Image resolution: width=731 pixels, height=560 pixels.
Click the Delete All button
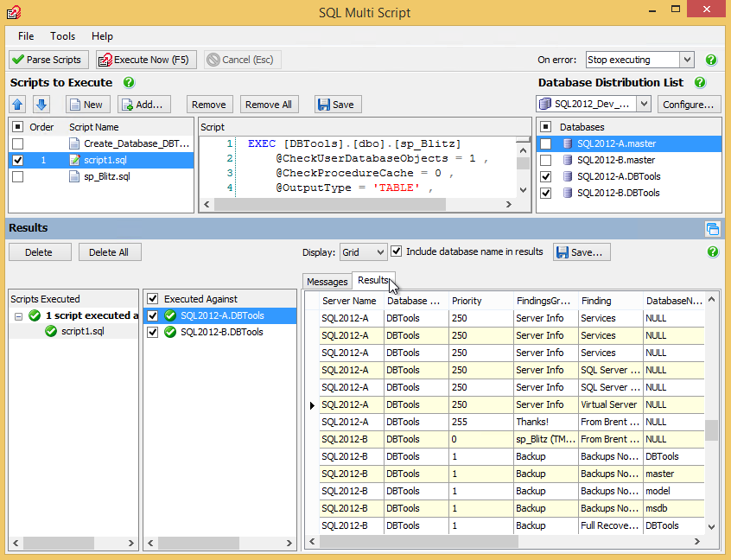pyautogui.click(x=109, y=252)
